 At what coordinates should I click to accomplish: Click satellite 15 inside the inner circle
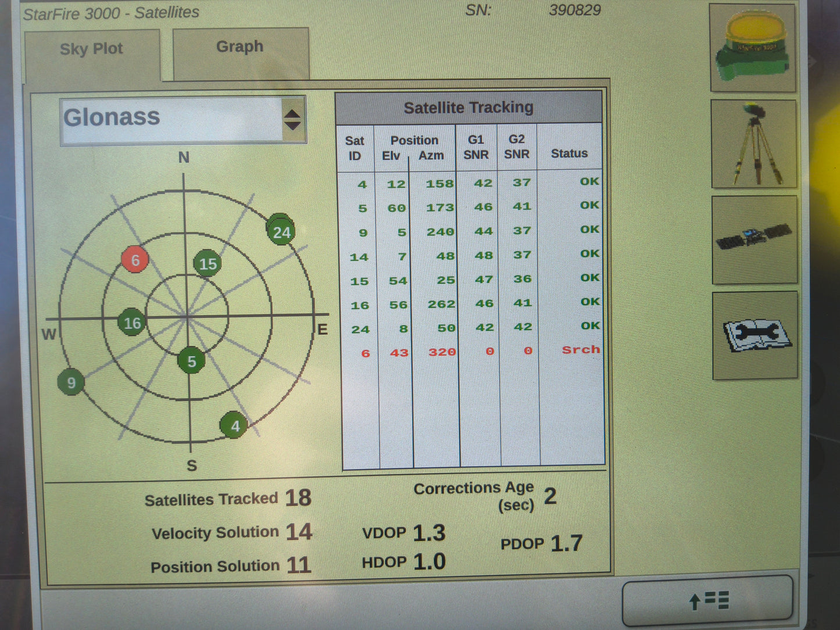(x=207, y=264)
